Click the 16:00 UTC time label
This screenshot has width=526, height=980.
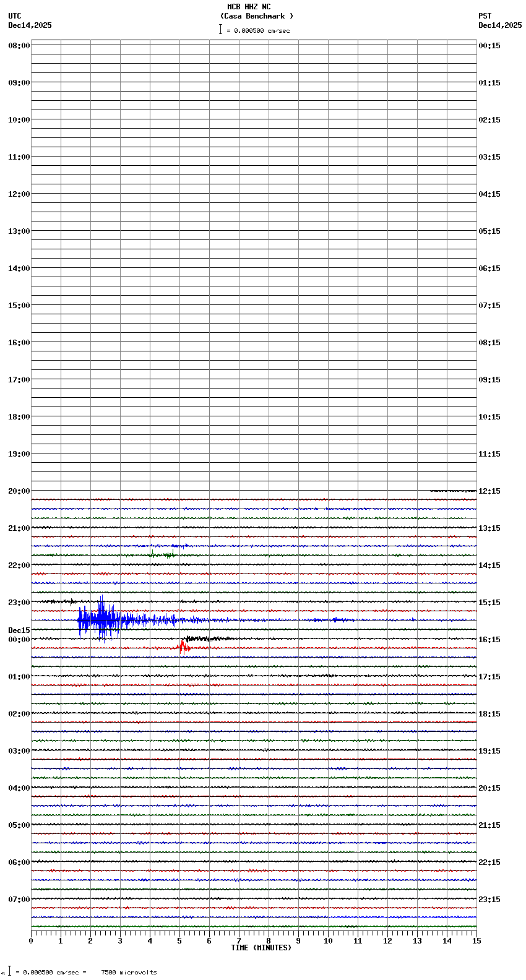19,343
